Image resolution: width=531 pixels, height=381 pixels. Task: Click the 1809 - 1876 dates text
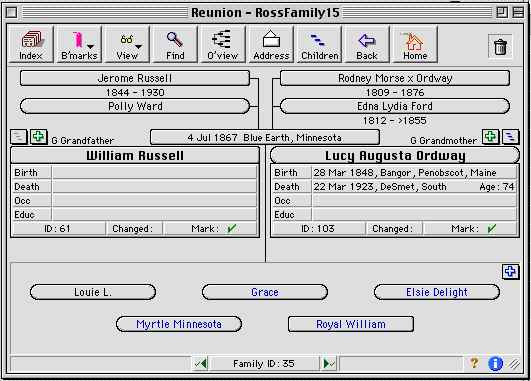click(x=395, y=92)
